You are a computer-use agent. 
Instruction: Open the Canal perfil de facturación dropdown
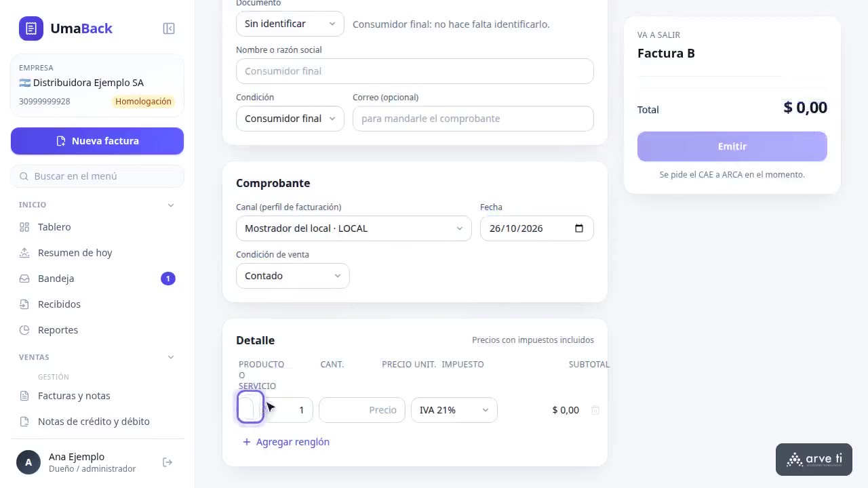point(354,228)
